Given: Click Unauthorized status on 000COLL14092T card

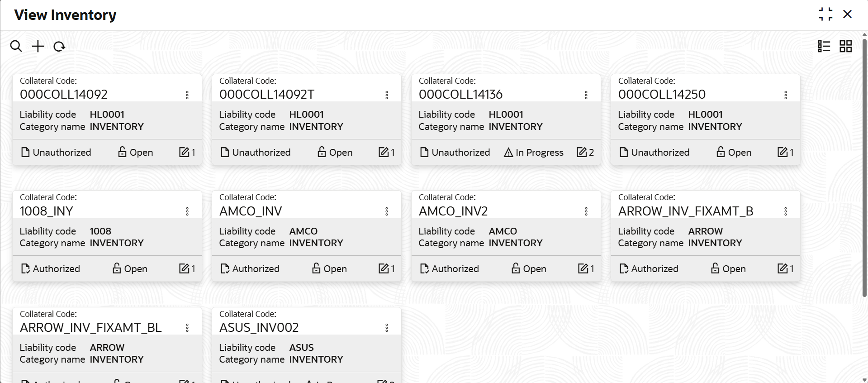Looking at the screenshot, I should (256, 153).
